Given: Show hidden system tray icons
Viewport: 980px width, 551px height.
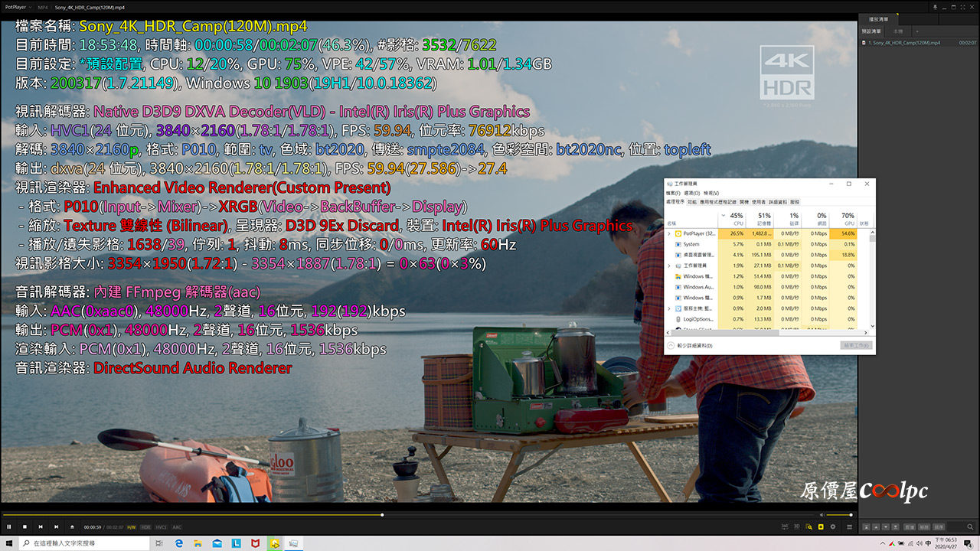Looking at the screenshot, I should [883, 543].
